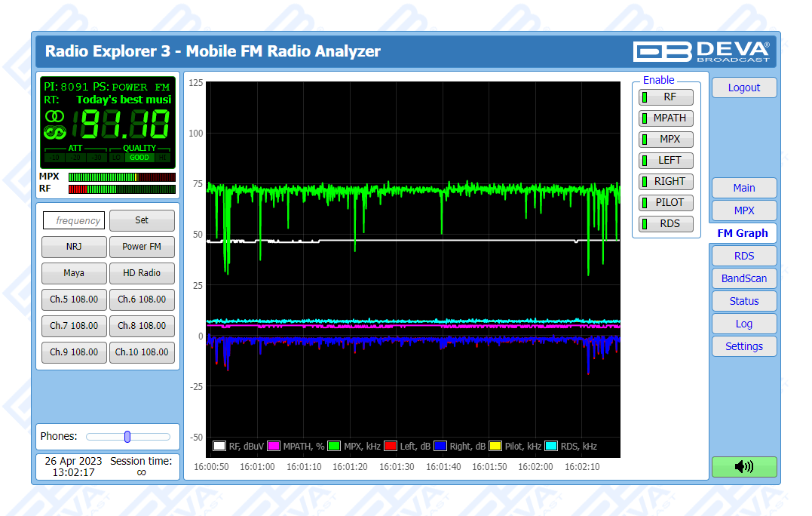Click the red Left dB legend swatch
Screen dimensions: 812x516
point(391,446)
